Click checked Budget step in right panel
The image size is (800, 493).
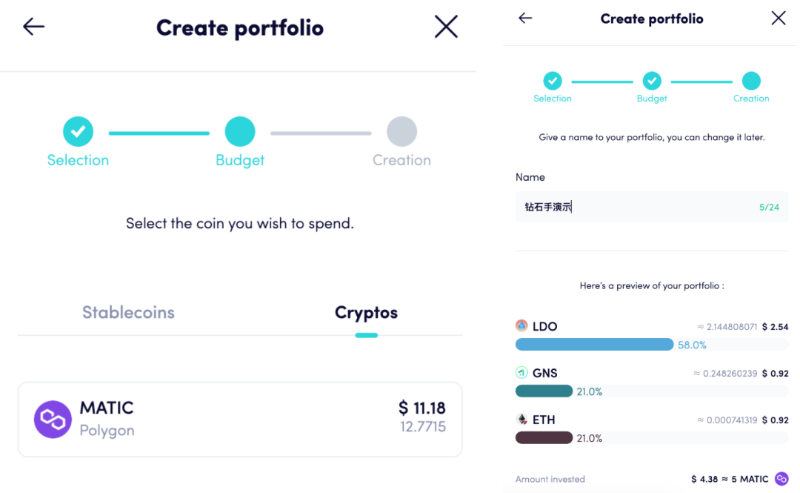(652, 81)
